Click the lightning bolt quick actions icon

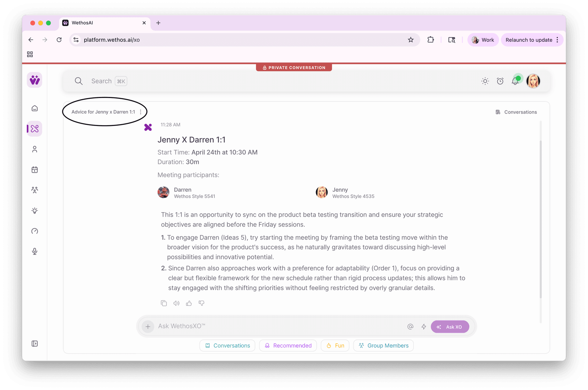tap(424, 326)
